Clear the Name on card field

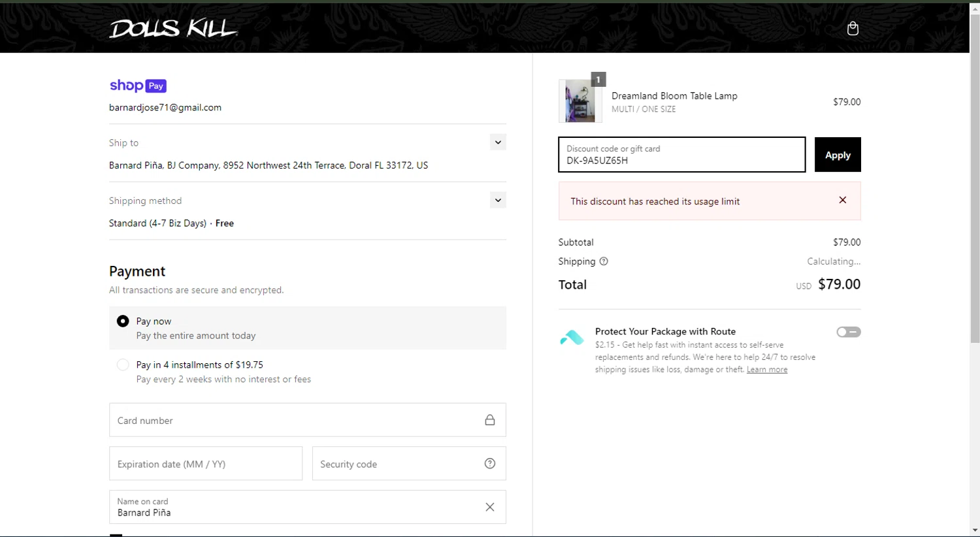tap(490, 507)
